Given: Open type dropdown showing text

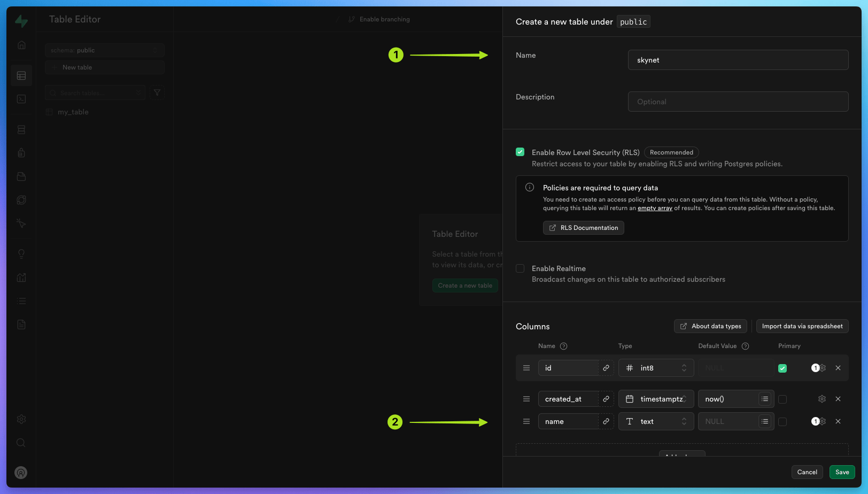Looking at the screenshot, I should [656, 421].
